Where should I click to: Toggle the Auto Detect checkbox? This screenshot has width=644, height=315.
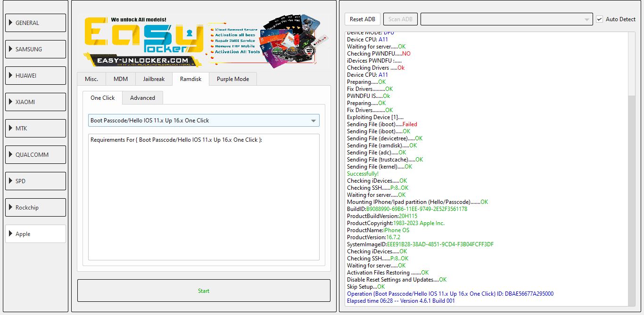click(599, 19)
